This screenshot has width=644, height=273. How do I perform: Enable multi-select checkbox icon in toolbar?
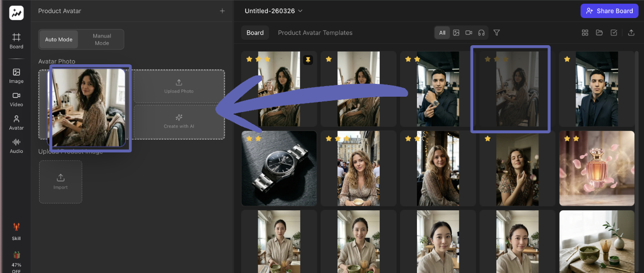click(x=614, y=33)
